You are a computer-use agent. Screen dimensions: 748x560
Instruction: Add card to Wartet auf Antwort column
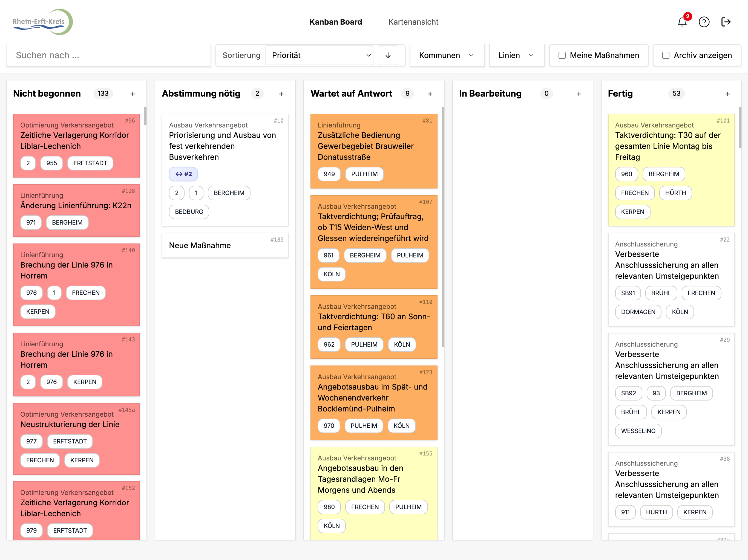[x=430, y=94]
